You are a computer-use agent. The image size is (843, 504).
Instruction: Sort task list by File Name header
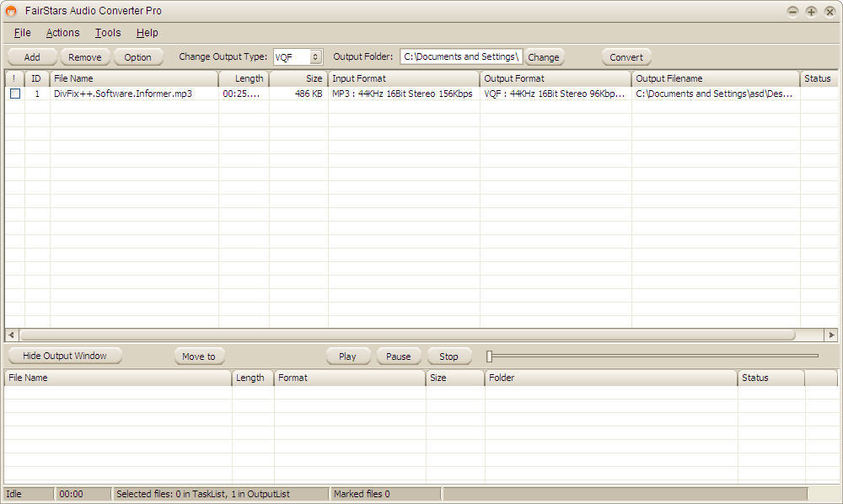click(134, 78)
